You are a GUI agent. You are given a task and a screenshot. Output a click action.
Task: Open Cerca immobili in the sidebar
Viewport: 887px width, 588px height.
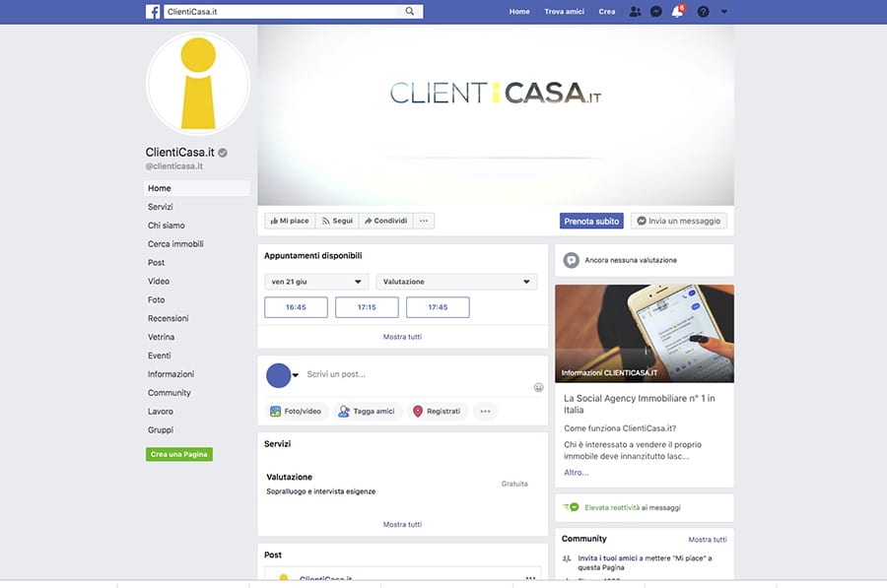[x=176, y=244]
